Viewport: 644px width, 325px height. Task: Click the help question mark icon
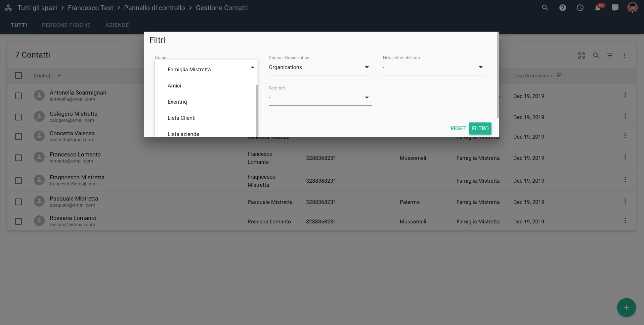pyautogui.click(x=562, y=8)
